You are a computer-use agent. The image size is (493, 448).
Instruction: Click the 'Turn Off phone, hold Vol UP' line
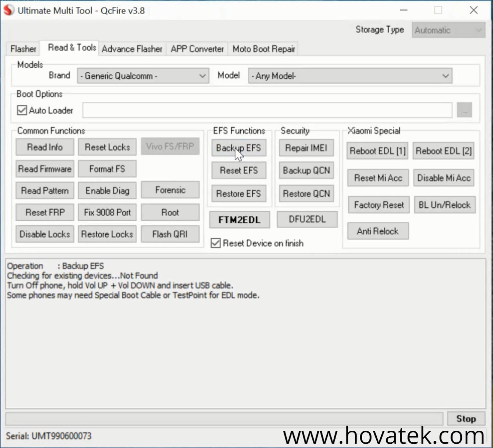pos(120,285)
